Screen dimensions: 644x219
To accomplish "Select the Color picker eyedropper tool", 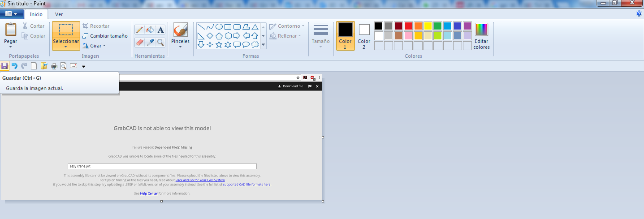I will [x=150, y=42].
